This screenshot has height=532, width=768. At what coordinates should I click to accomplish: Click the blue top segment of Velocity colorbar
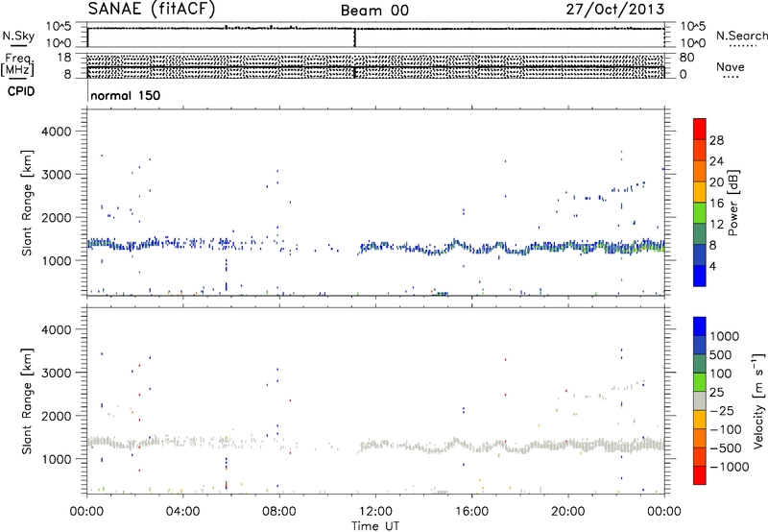700,326
